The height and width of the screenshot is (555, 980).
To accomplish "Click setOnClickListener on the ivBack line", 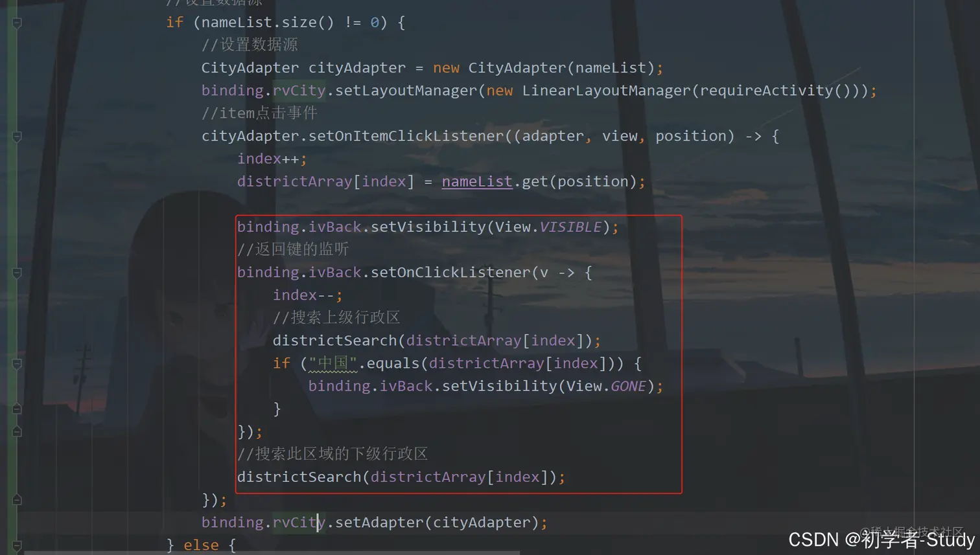I will (x=450, y=273).
